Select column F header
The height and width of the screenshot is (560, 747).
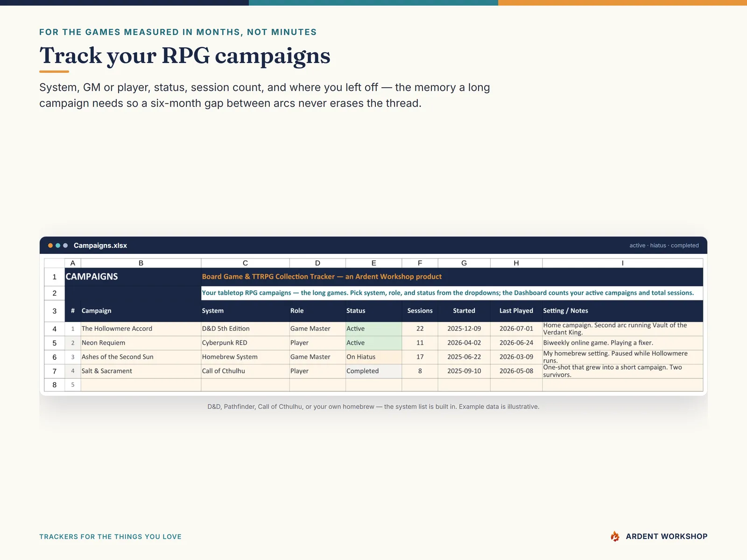coord(420,263)
